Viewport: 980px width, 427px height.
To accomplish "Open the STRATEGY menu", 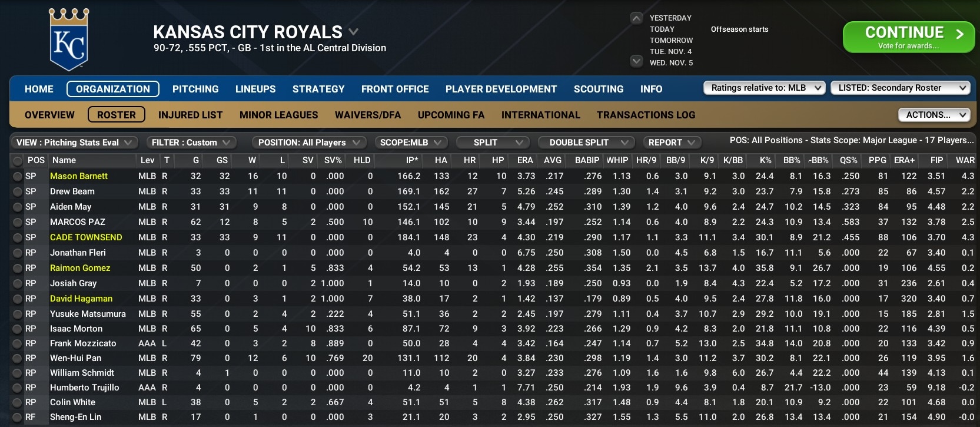I will (x=318, y=89).
